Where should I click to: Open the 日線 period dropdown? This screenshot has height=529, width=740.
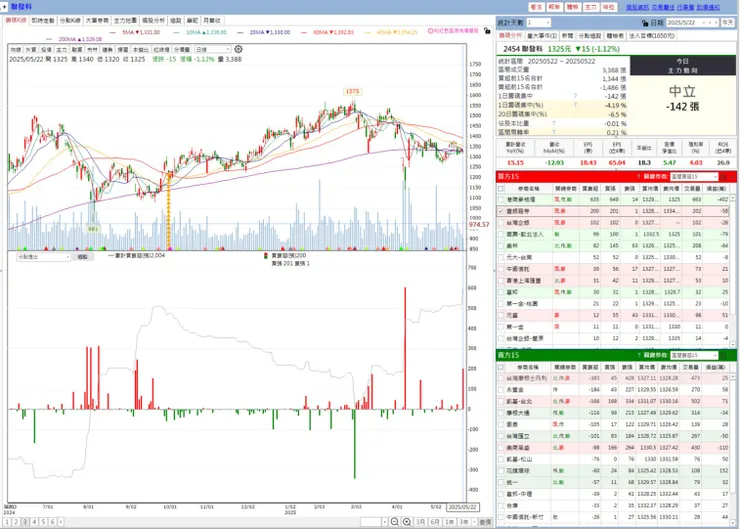pyautogui.click(x=213, y=49)
